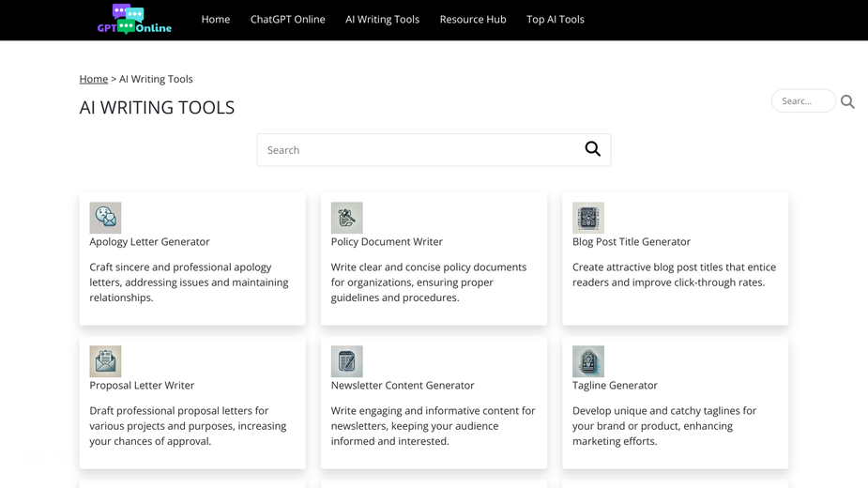Click the 'Develop unique and catchy taglines' description
The width and height of the screenshot is (868, 488).
click(664, 426)
